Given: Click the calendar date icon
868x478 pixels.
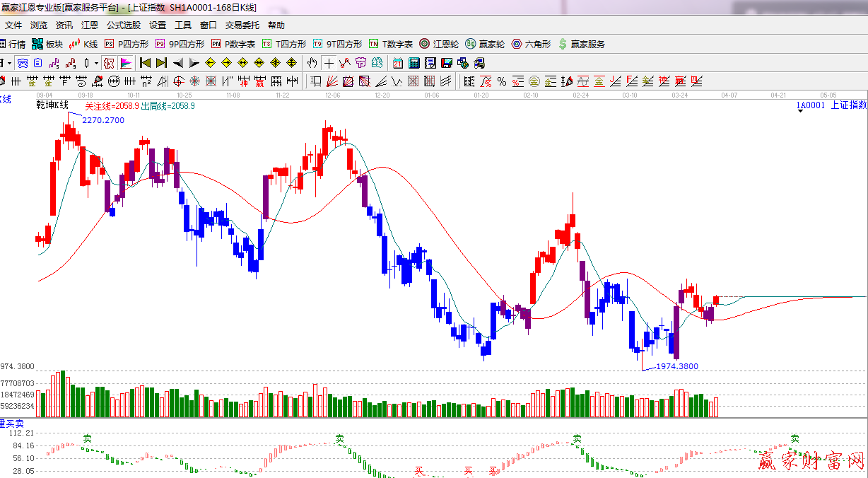Looking at the screenshot, I should (398, 62).
